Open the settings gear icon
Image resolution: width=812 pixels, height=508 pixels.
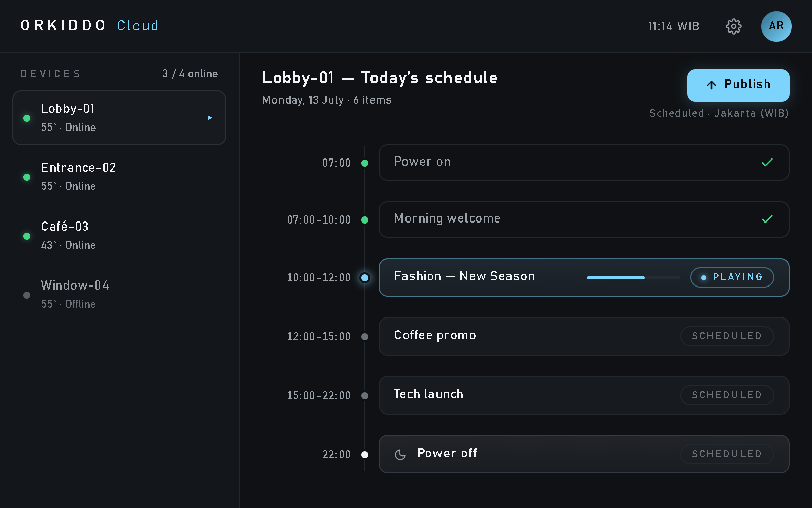pos(733,26)
